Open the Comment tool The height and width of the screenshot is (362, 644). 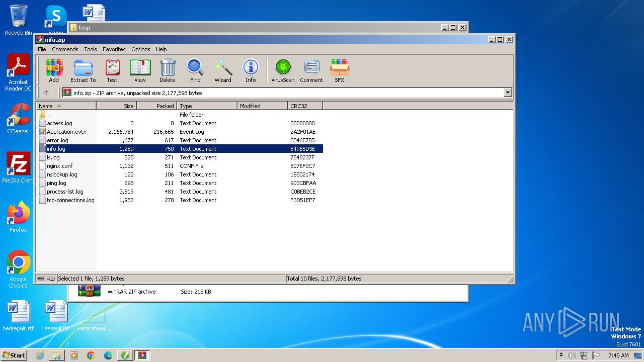(311, 71)
